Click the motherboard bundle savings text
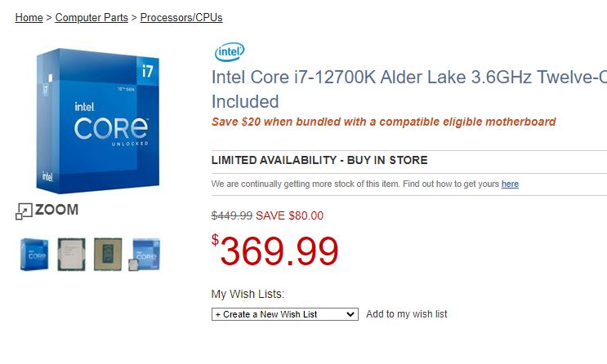 tap(383, 122)
